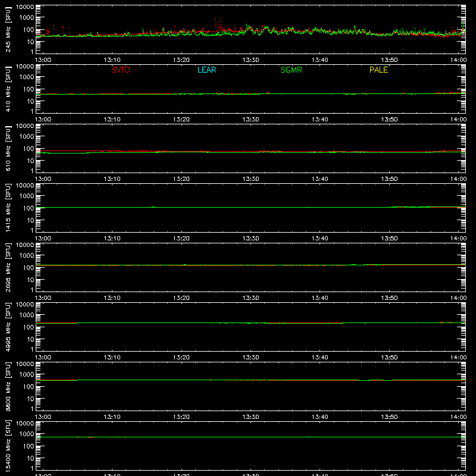
Task: Click 13:10 tick label under 245 MHz plot
Action: (x=112, y=60)
